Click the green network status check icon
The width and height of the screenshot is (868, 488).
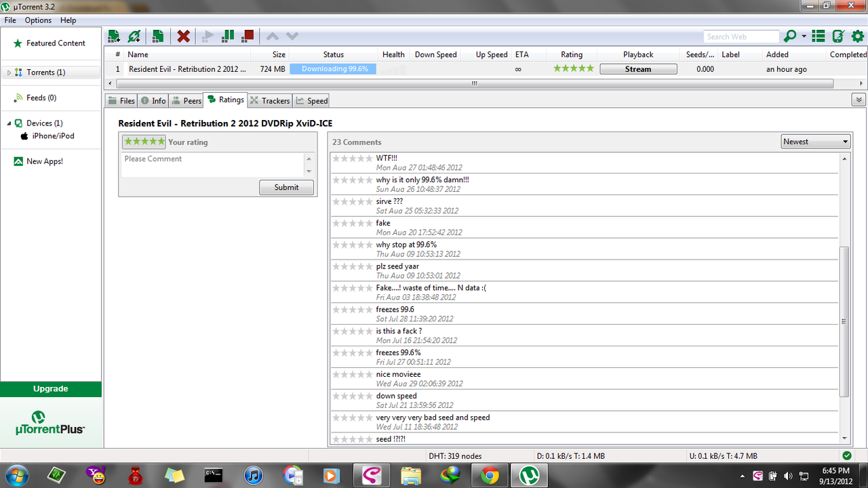847,455
